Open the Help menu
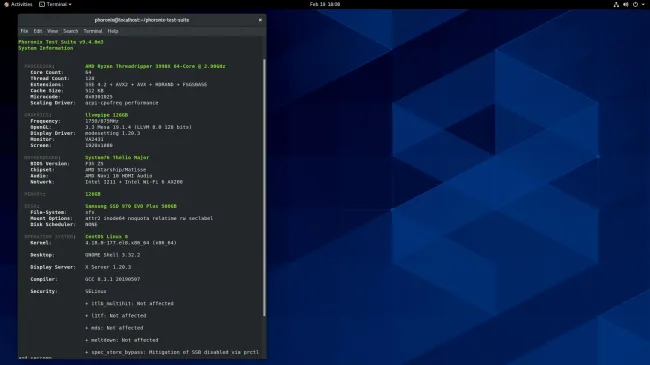Image resolution: width=650 pixels, height=365 pixels. 113,31
